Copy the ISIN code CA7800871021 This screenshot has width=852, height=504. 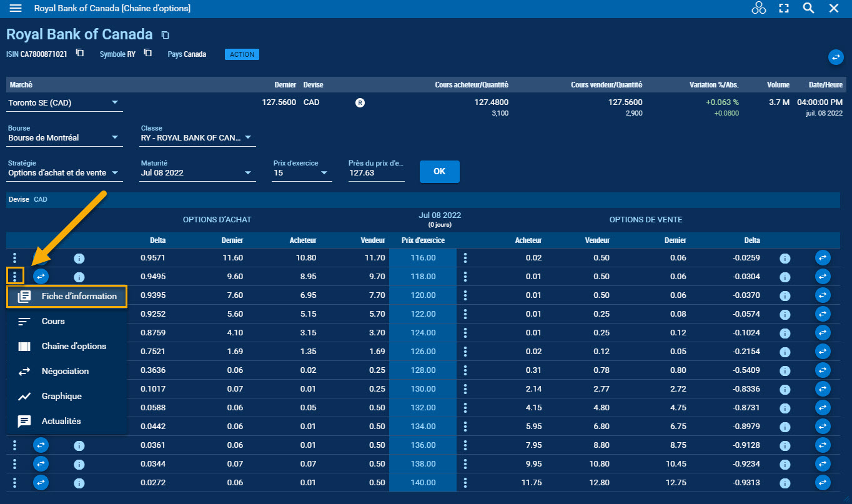point(80,53)
